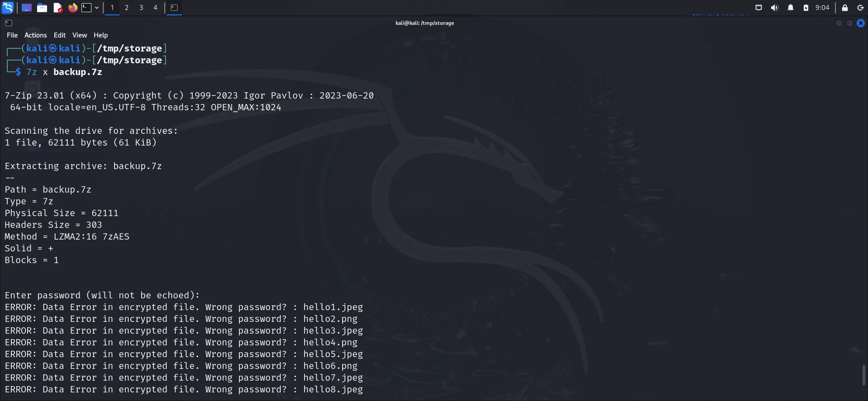This screenshot has height=401, width=868.
Task: Launch the text editor from the panel
Action: coord(57,8)
